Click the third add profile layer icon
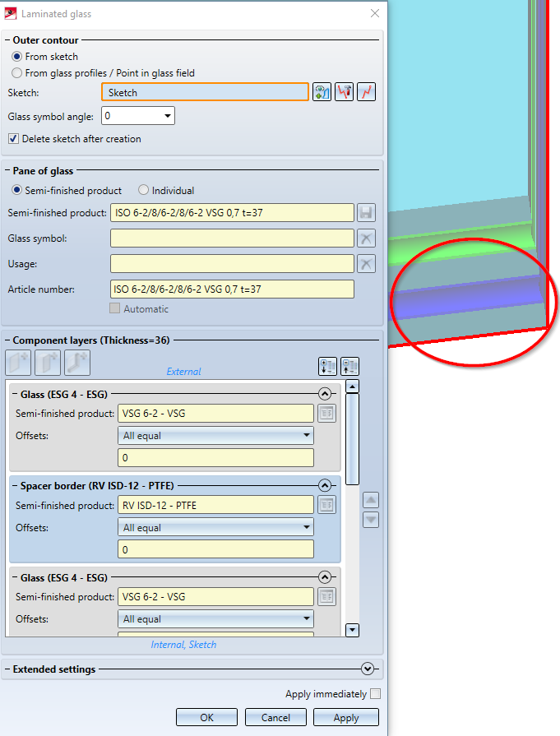This screenshot has width=560, height=736. pyautogui.click(x=77, y=363)
